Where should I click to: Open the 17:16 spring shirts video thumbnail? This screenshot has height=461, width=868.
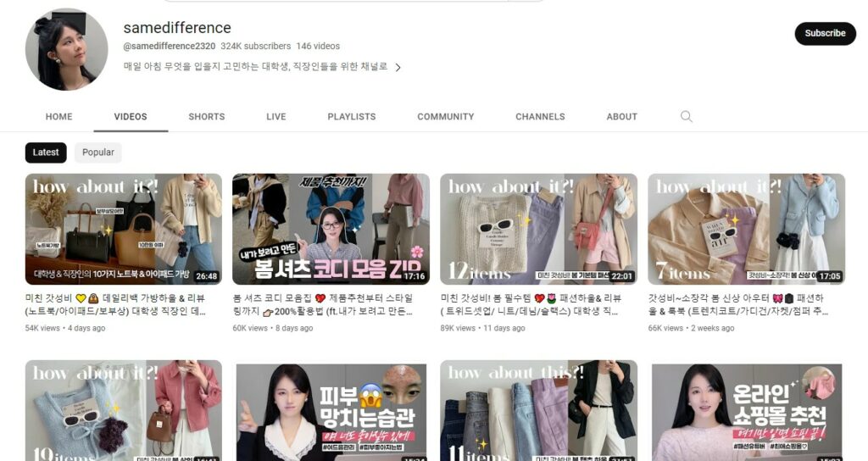click(331, 229)
